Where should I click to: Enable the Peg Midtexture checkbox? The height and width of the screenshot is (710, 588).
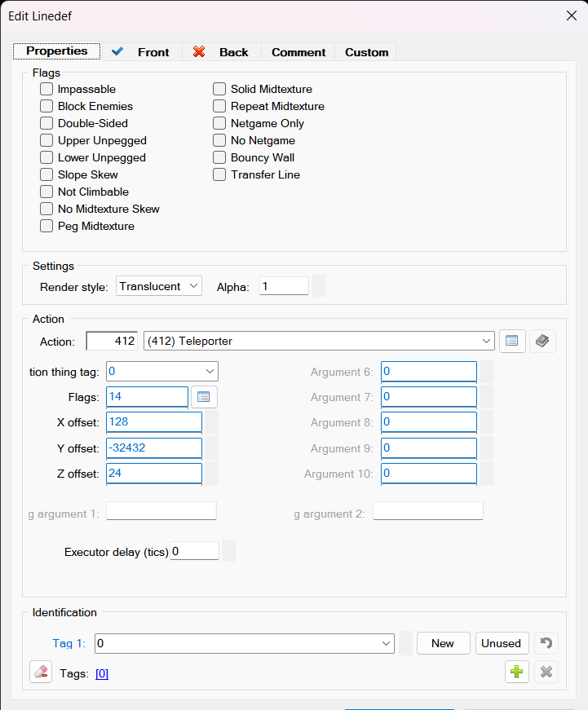click(46, 226)
